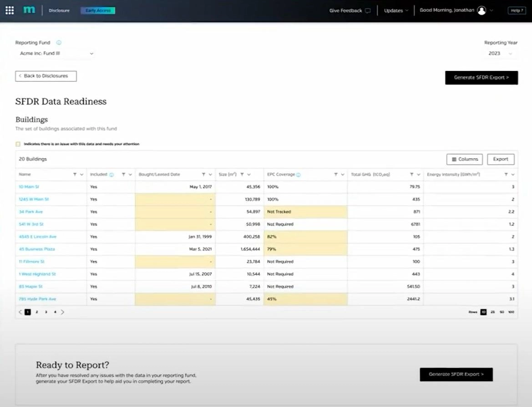
Task: Open the Reporting Fund dropdown
Action: pyautogui.click(x=56, y=54)
